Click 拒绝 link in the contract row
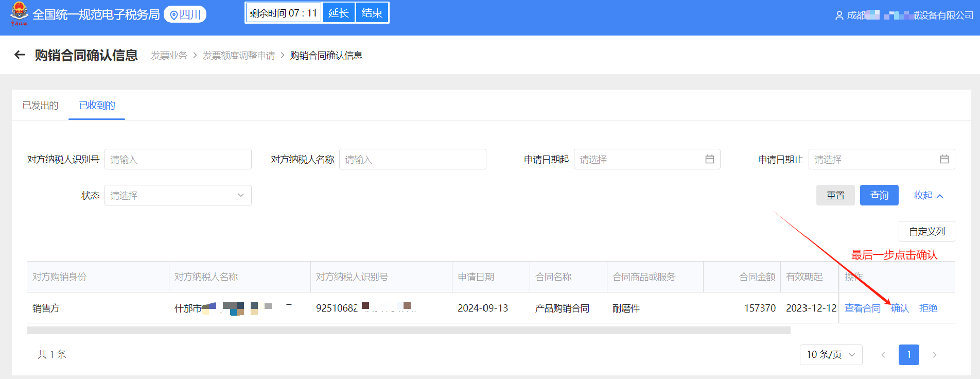980x379 pixels. [x=928, y=308]
